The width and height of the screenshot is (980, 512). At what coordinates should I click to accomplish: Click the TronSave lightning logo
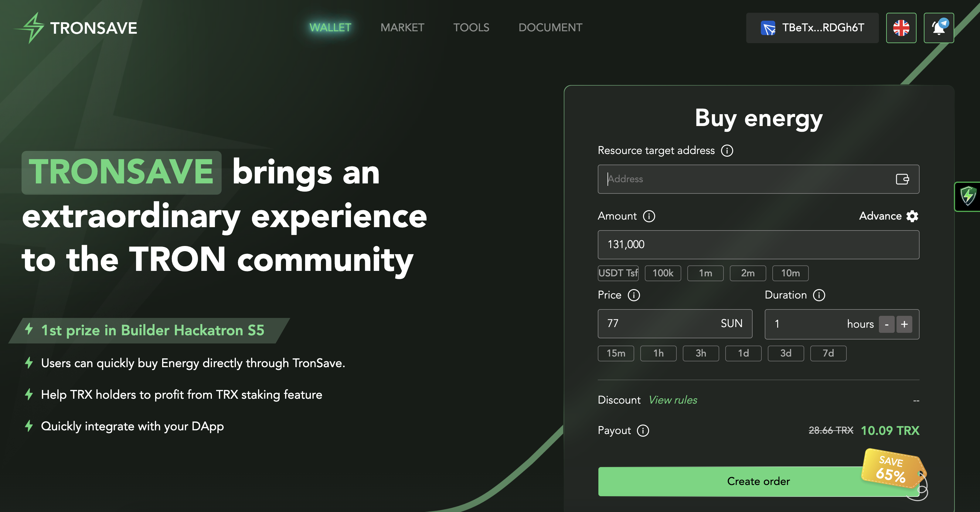[x=30, y=28]
